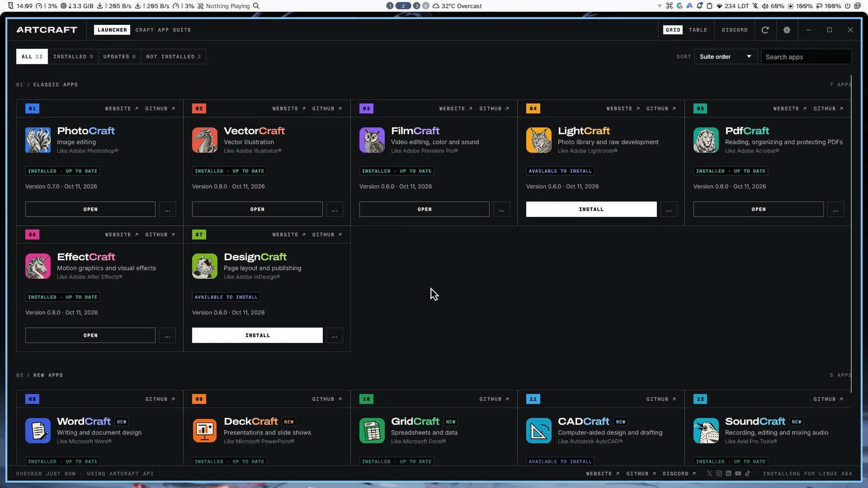
Task: Click the Search apps field
Action: [x=806, y=56]
